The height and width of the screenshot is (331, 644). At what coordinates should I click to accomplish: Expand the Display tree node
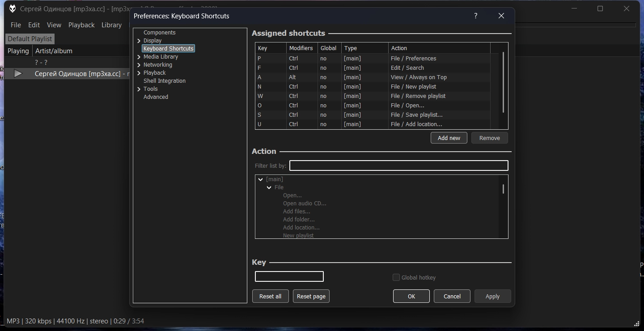[139, 41]
